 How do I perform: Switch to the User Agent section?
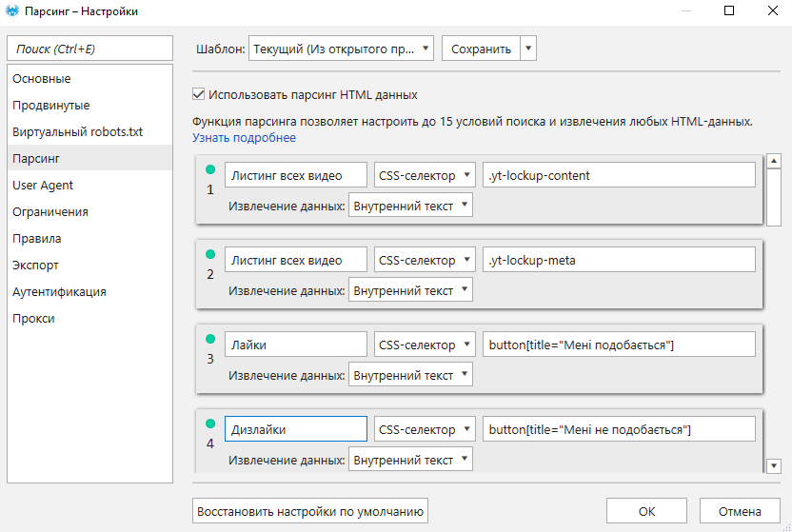(x=43, y=186)
